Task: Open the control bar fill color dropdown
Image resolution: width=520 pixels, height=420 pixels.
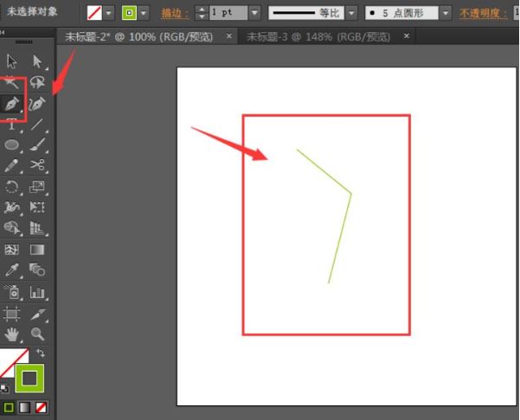Action: point(108,13)
